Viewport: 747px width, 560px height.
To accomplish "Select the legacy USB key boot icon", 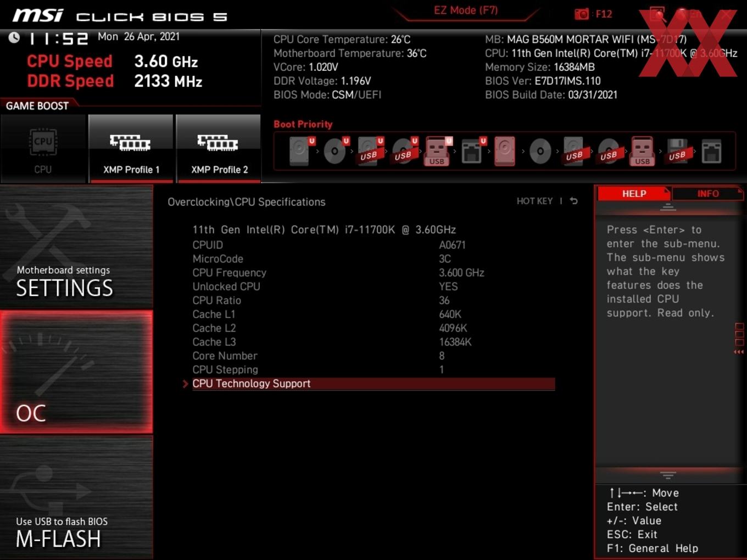I will 643,151.
